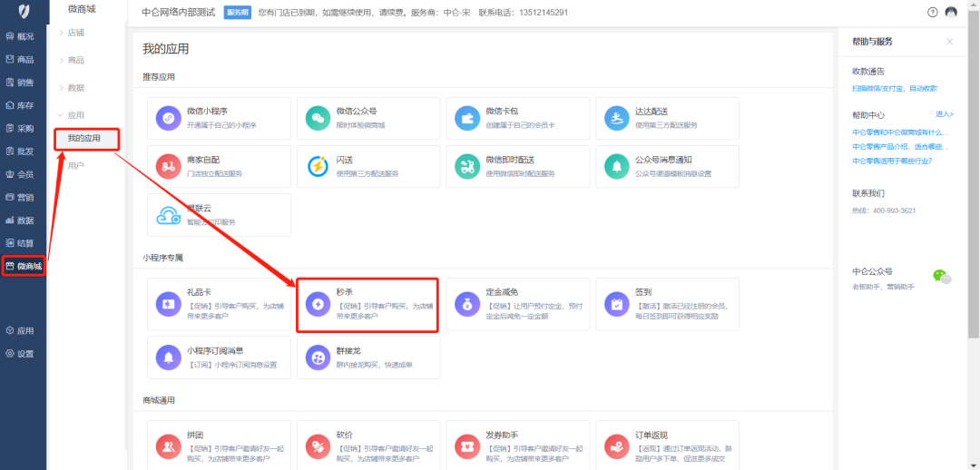Click the user avatar in top bar
Viewport: 980px width, 470px height.
(x=951, y=13)
